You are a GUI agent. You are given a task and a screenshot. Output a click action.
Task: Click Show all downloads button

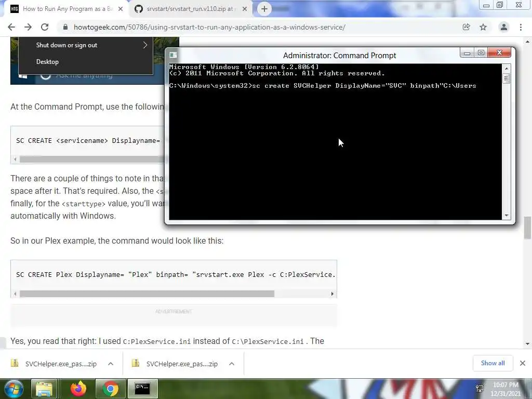coord(493,363)
